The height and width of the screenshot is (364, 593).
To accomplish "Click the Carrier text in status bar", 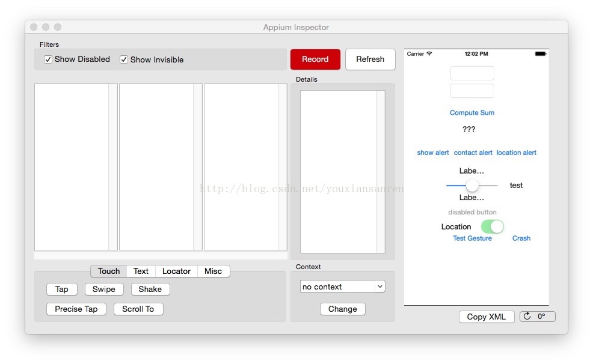I will (415, 54).
